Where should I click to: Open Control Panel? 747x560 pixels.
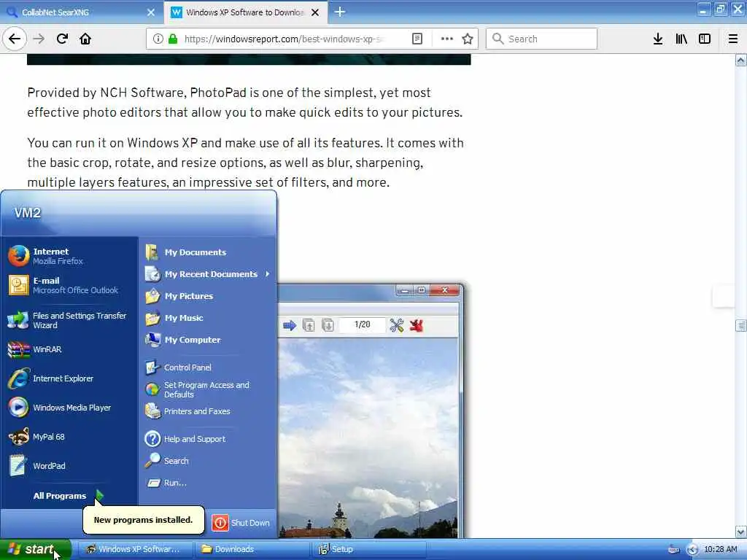click(207, 367)
